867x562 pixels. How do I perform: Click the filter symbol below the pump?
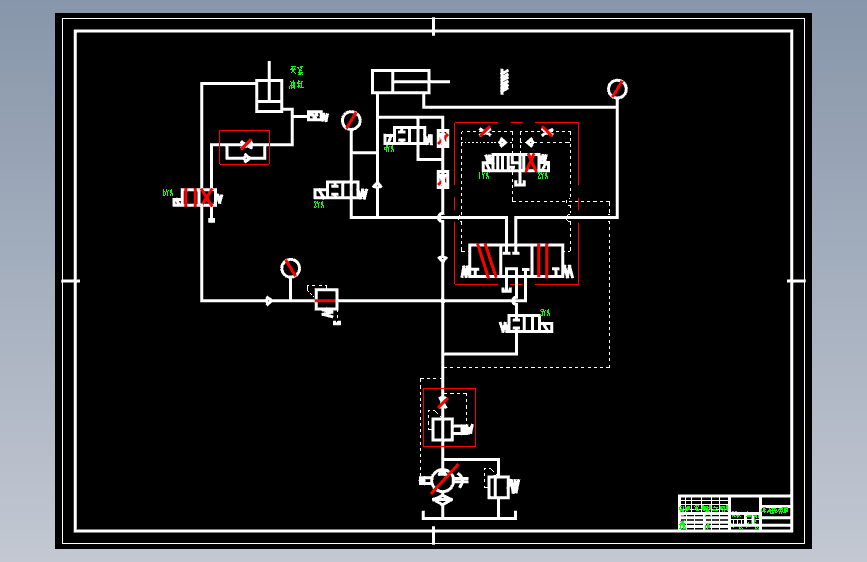[x=443, y=501]
